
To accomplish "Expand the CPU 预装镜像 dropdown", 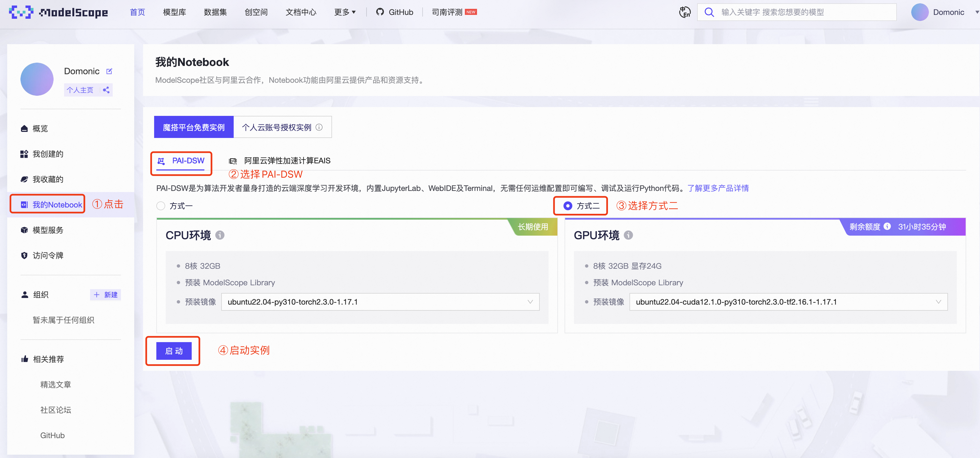I will pos(380,302).
